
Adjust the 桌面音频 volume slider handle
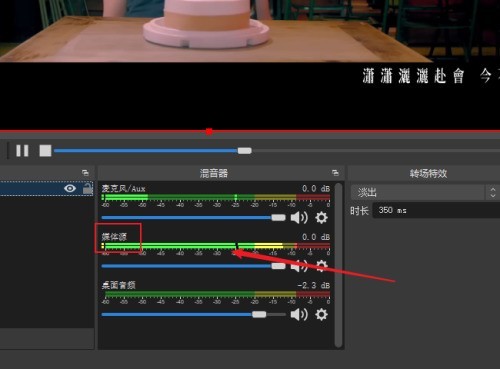pos(259,314)
